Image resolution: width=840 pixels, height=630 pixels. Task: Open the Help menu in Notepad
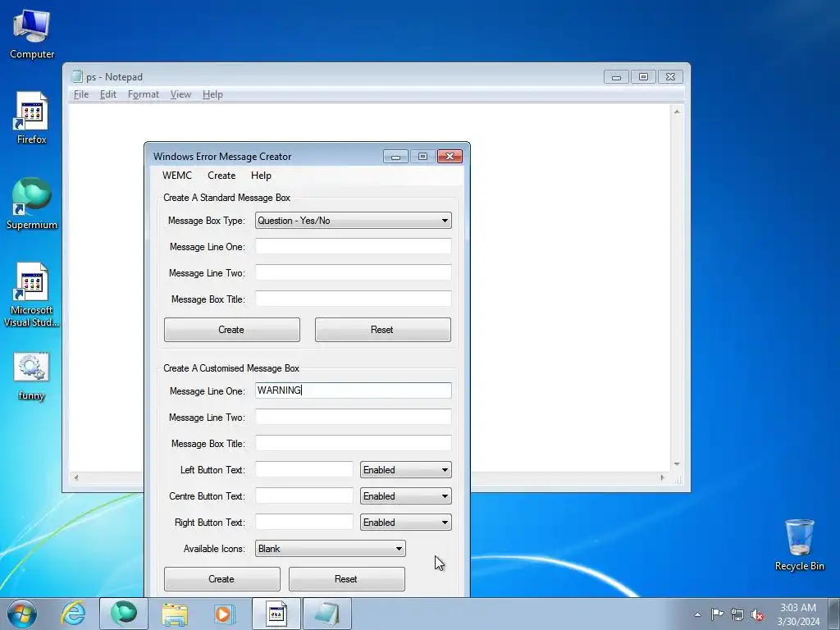[x=212, y=94]
